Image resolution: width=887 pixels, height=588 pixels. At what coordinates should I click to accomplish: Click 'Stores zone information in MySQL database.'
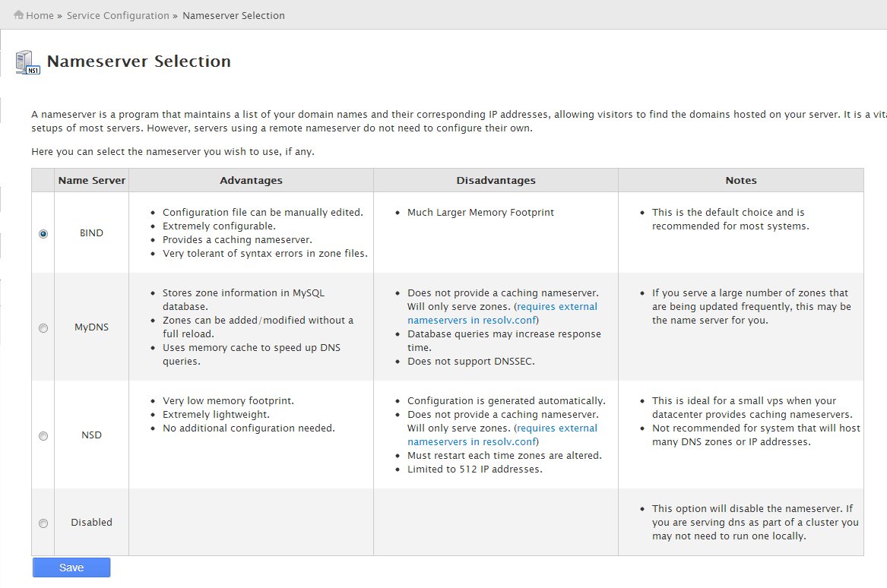[243, 299]
